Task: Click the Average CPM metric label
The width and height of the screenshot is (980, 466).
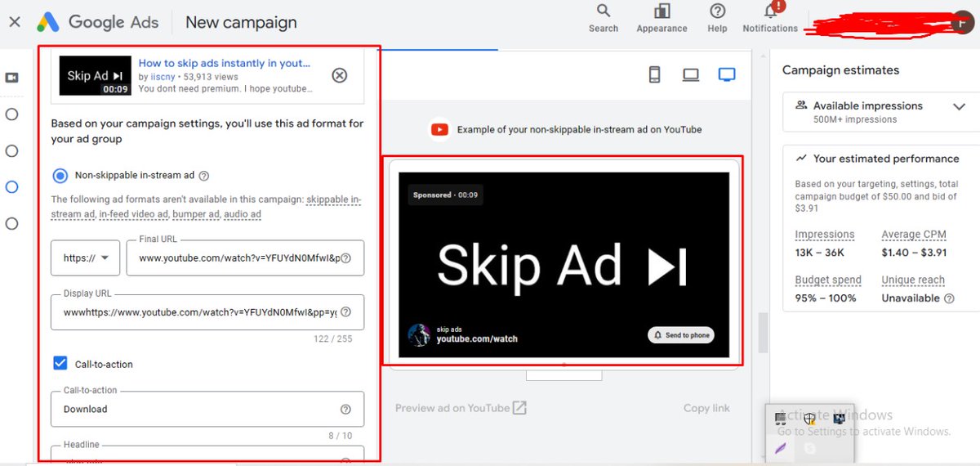Action: 914,235
